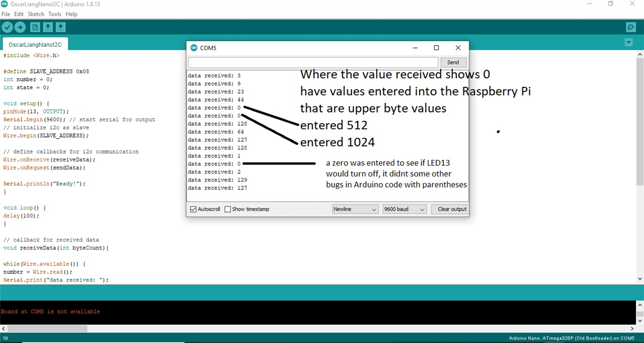
Task: Enable Show timestamp checkbox
Action: click(x=227, y=209)
